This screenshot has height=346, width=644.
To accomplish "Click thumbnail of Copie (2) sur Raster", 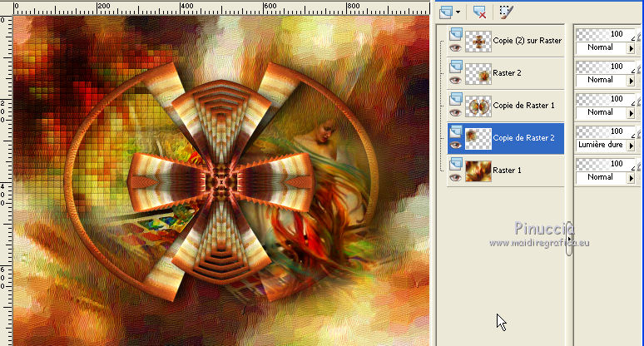I will point(478,42).
